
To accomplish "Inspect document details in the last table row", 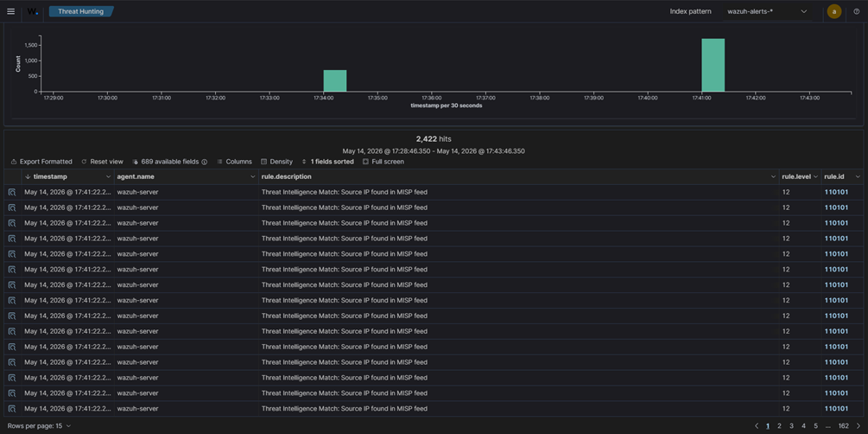I will [x=11, y=409].
